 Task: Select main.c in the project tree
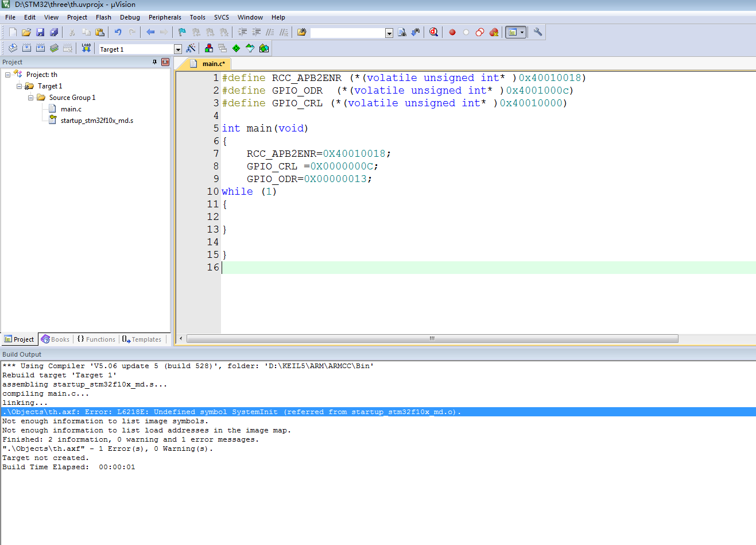pyautogui.click(x=71, y=109)
